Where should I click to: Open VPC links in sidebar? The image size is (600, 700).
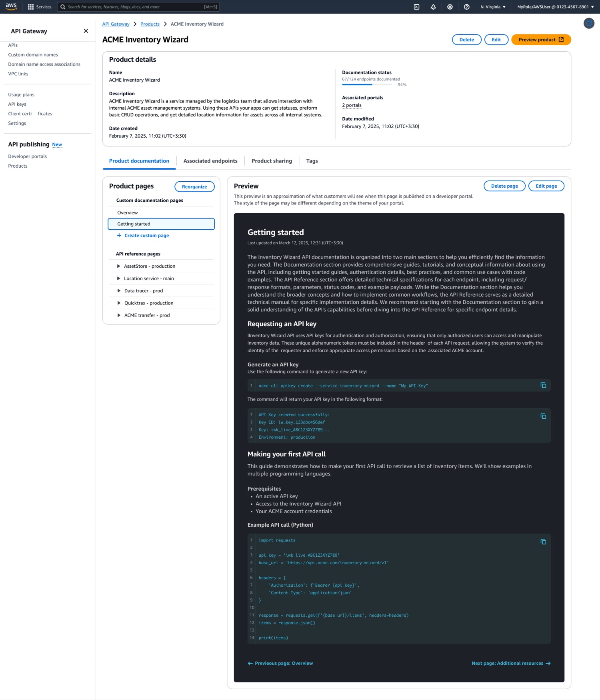[18, 74]
